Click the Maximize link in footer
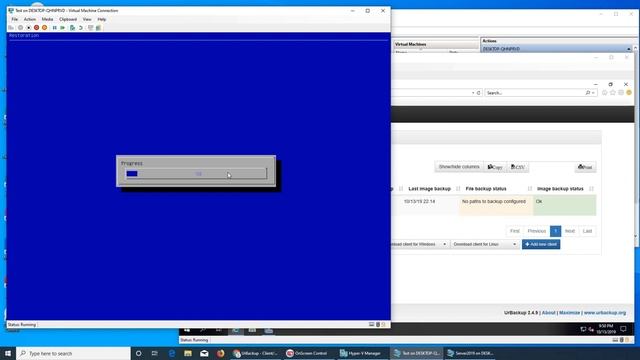This screenshot has width=640, height=360. pos(569,313)
